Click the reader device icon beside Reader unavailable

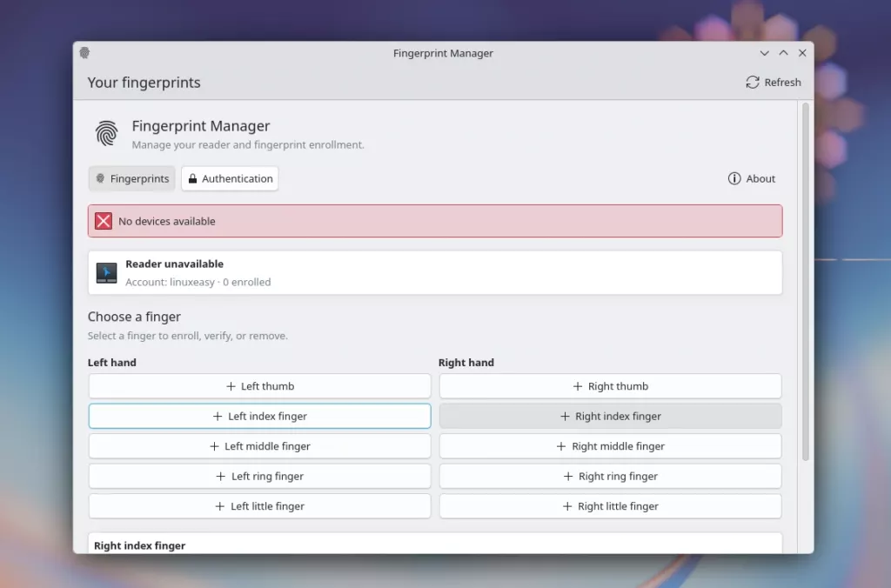tap(106, 273)
